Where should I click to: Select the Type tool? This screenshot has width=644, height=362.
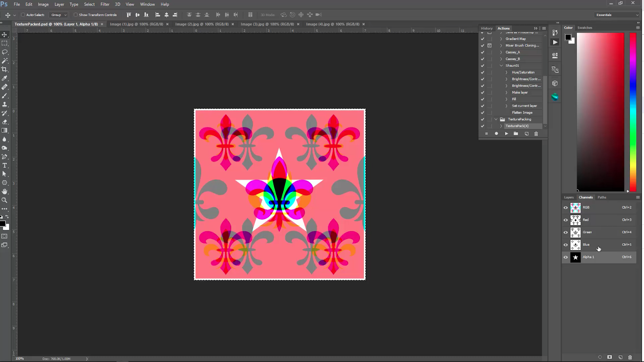[x=5, y=165]
